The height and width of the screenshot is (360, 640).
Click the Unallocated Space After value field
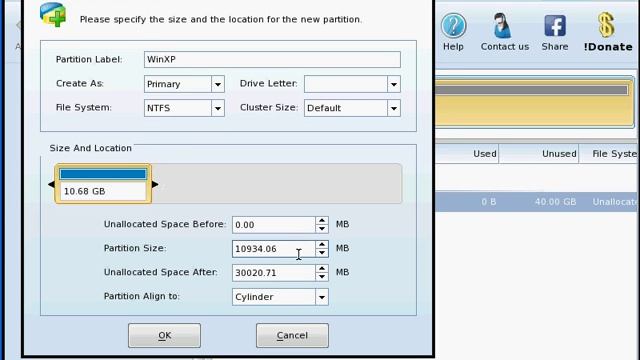click(273, 273)
